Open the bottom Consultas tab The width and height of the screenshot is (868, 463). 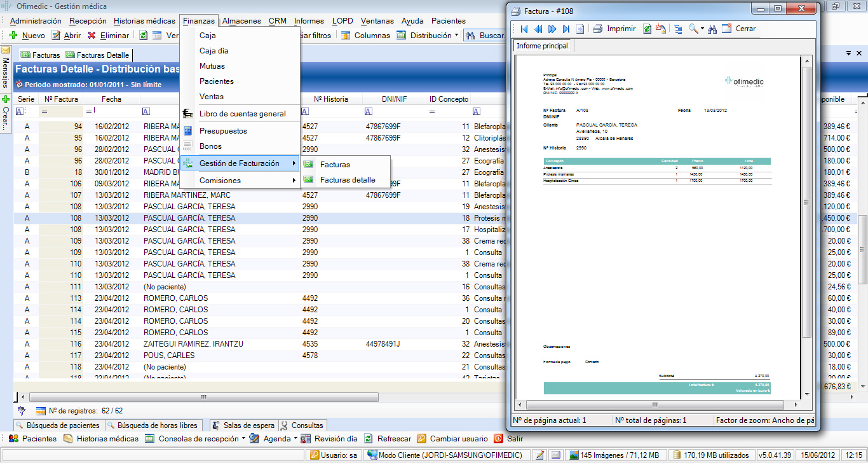click(302, 425)
